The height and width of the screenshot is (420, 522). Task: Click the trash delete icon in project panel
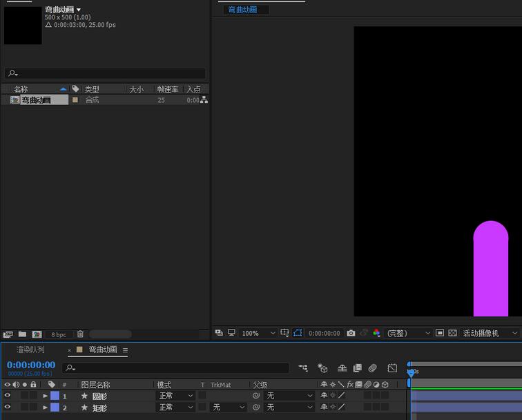click(80, 334)
